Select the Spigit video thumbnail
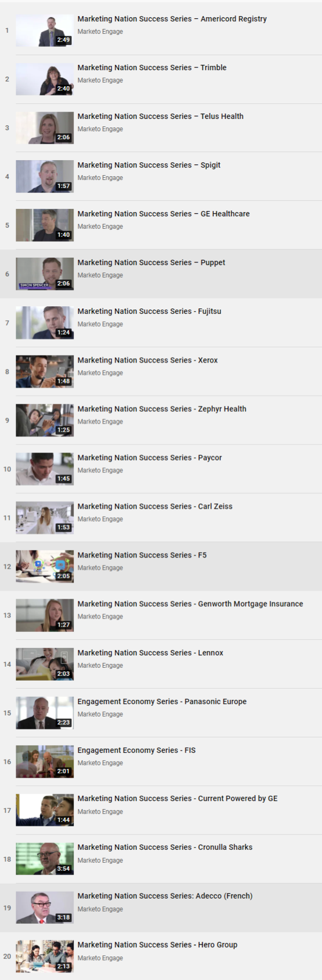Viewport: 322px width, 980px height. point(44,177)
